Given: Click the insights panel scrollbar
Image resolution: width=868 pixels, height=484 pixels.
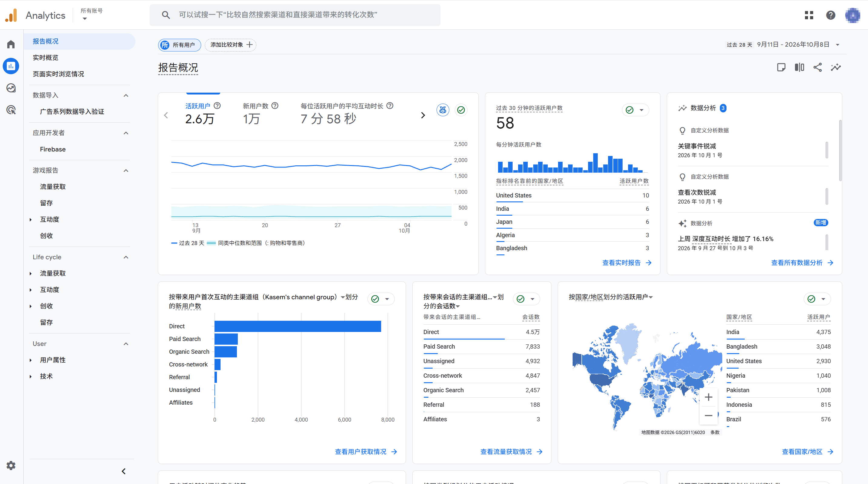Looking at the screenshot, I should (840, 150).
